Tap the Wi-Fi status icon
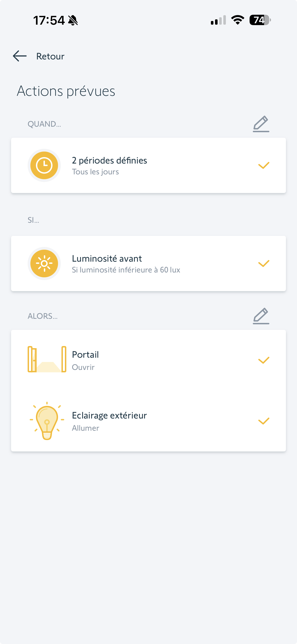297x644 pixels. click(x=238, y=20)
